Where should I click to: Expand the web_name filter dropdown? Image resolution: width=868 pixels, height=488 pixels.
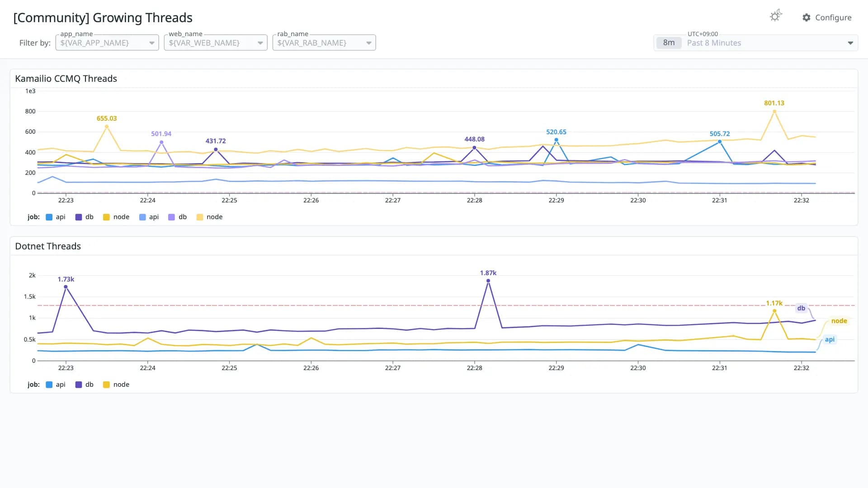216,43
